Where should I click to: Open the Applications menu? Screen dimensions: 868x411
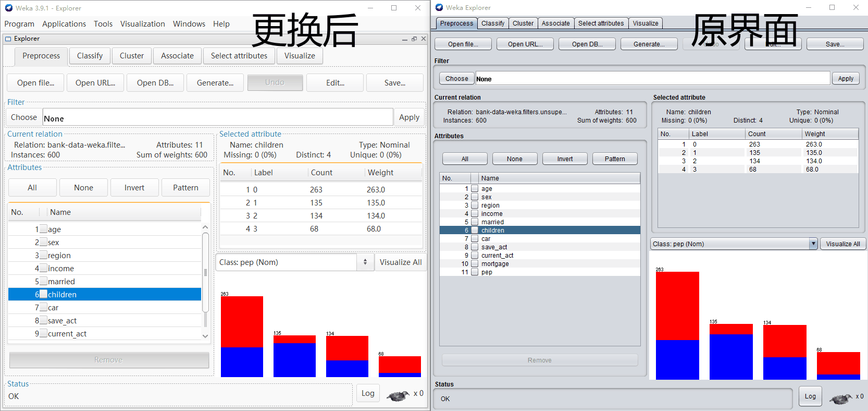pyautogui.click(x=64, y=24)
